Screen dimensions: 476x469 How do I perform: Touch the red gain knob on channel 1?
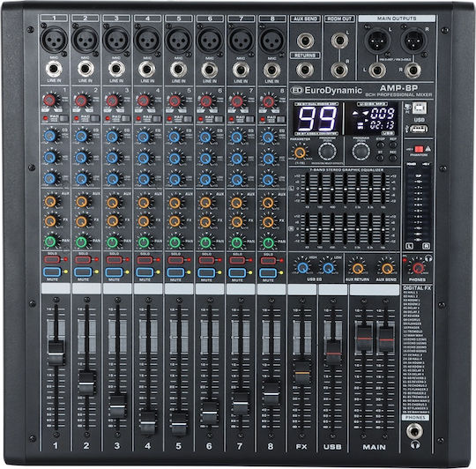click(x=49, y=100)
